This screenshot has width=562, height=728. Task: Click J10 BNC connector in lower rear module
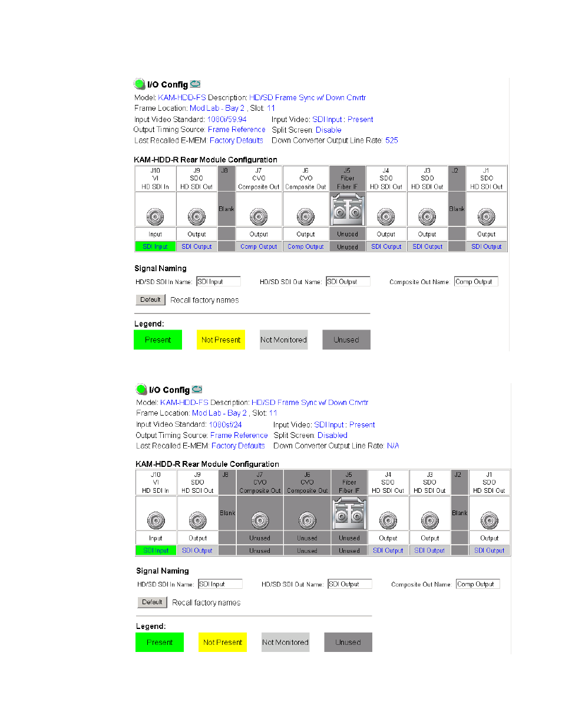click(x=156, y=521)
